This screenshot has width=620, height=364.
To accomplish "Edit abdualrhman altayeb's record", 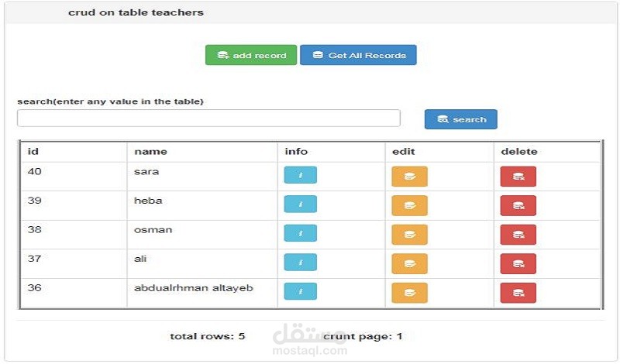I will click(x=409, y=293).
